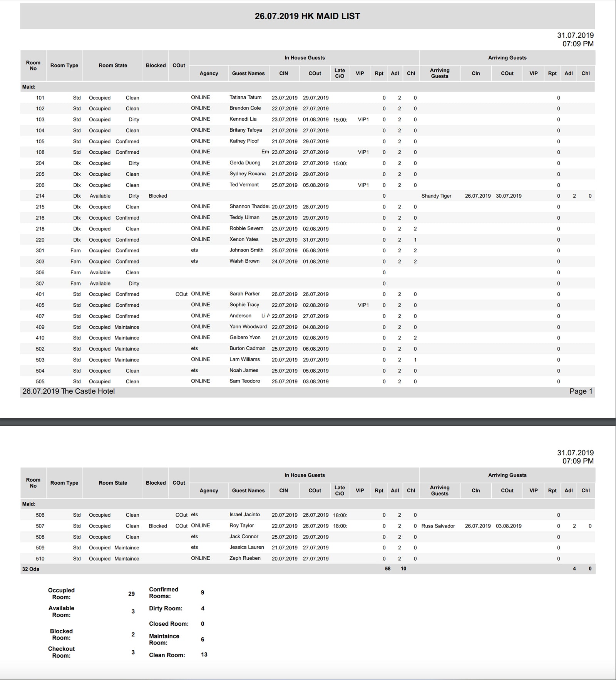616x680 pixels.
Task: Click the Page 1 footer label
Action: [581, 391]
